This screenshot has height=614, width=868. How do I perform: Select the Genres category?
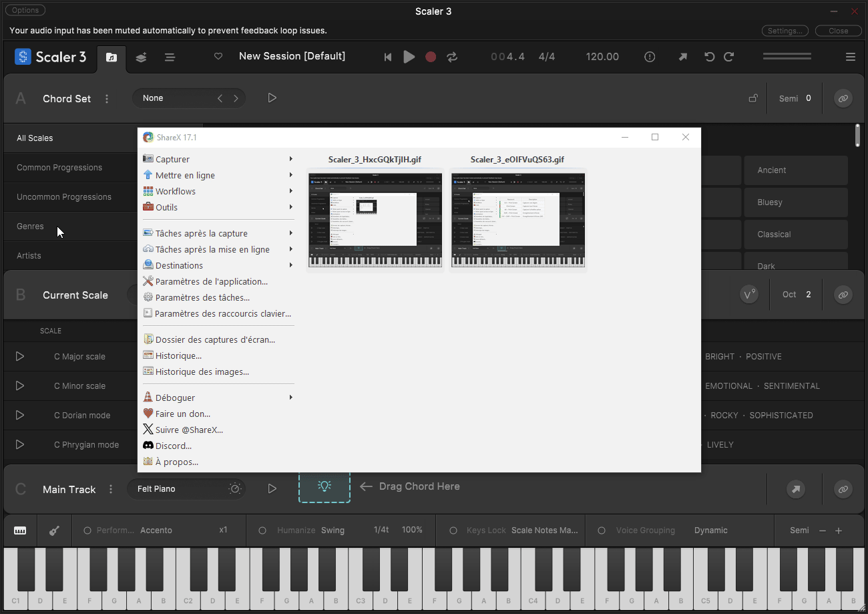point(71,226)
